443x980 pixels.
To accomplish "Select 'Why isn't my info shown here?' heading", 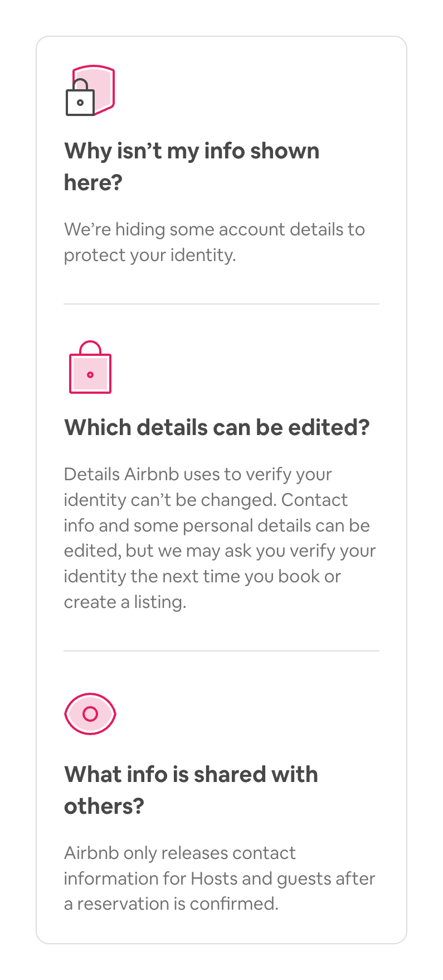I will pyautogui.click(x=191, y=166).
